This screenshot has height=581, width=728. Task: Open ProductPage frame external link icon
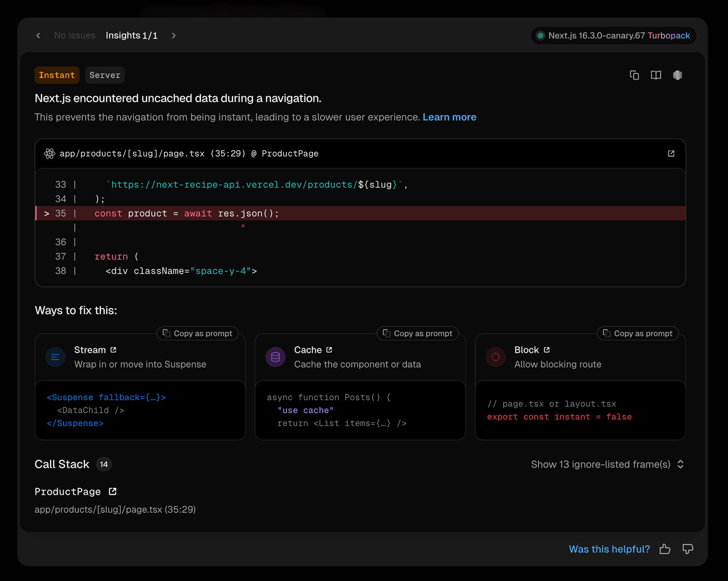[113, 492]
